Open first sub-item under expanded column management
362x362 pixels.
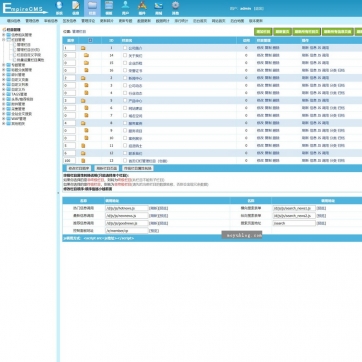23,44
